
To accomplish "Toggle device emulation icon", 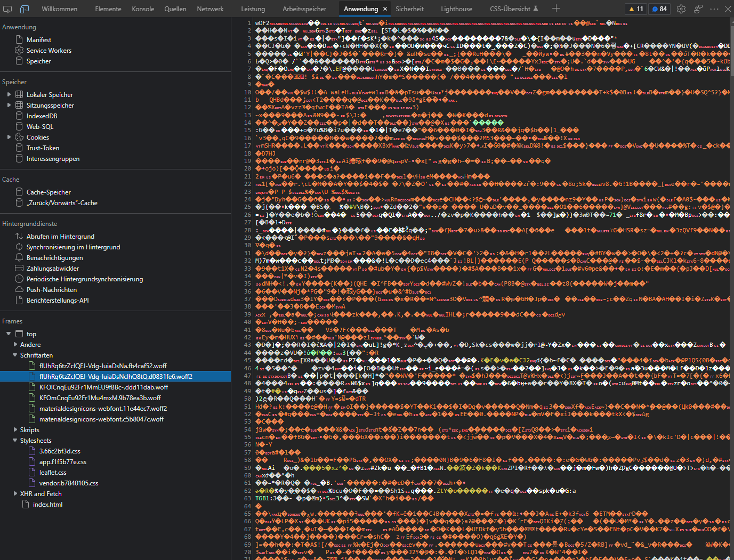I will pyautogui.click(x=25, y=9).
